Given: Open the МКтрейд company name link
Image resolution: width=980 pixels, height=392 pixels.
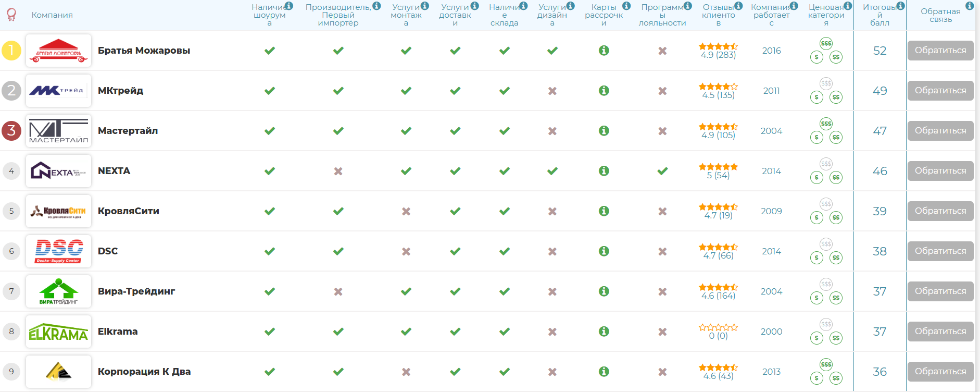Looking at the screenshot, I should pyautogui.click(x=120, y=91).
